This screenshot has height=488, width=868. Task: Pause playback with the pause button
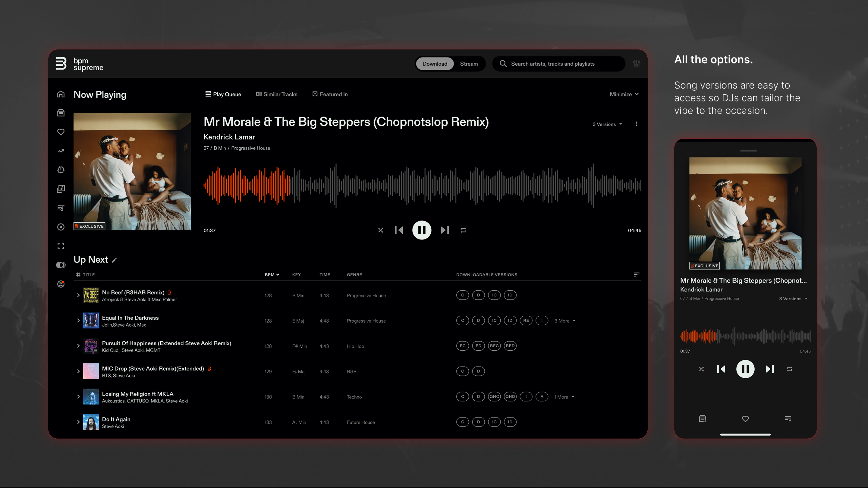[422, 230]
